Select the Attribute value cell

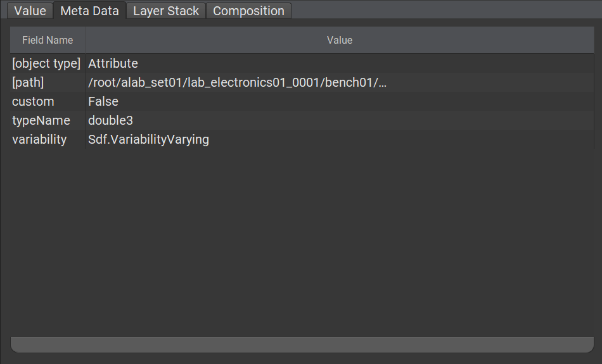pos(340,63)
